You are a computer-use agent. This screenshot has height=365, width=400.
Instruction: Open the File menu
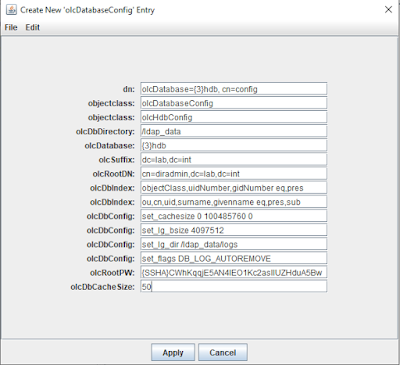(11, 27)
